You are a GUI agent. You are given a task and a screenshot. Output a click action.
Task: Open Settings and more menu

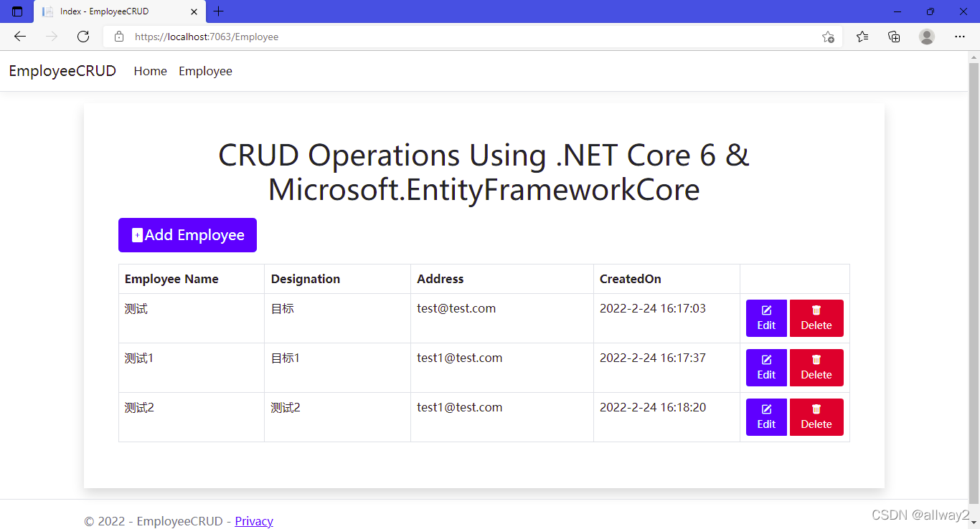tap(960, 37)
